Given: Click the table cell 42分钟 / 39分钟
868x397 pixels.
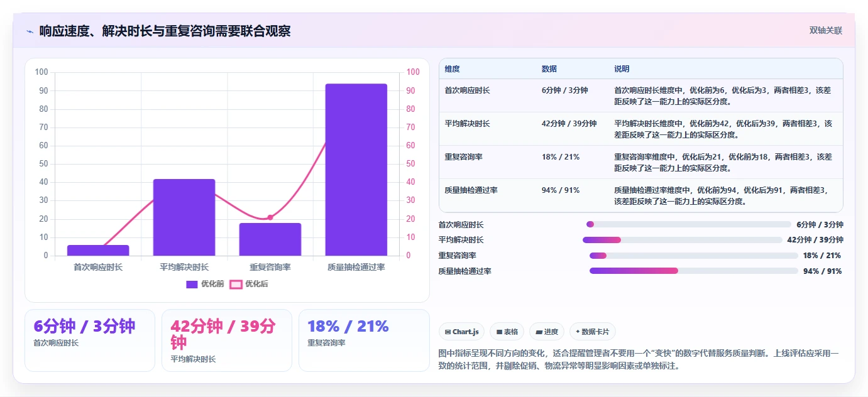Looking at the screenshot, I should (x=569, y=124).
